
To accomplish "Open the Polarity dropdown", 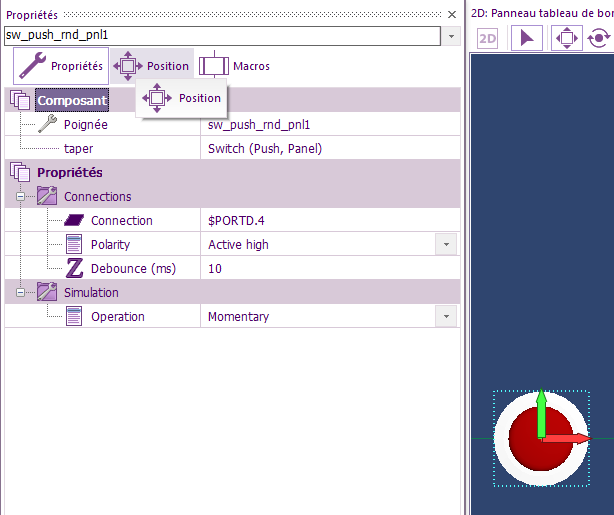I will coord(446,244).
